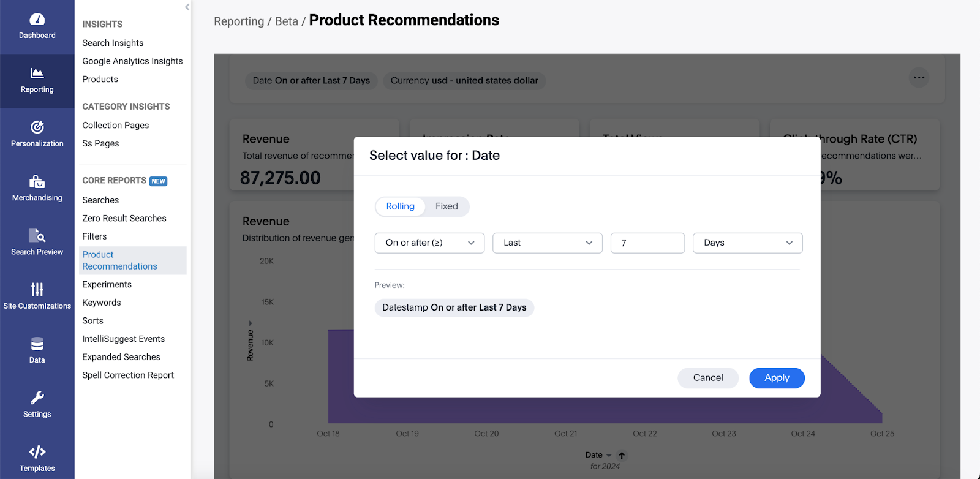Select the Fixed date mode
The height and width of the screenshot is (479, 980).
pyautogui.click(x=447, y=206)
